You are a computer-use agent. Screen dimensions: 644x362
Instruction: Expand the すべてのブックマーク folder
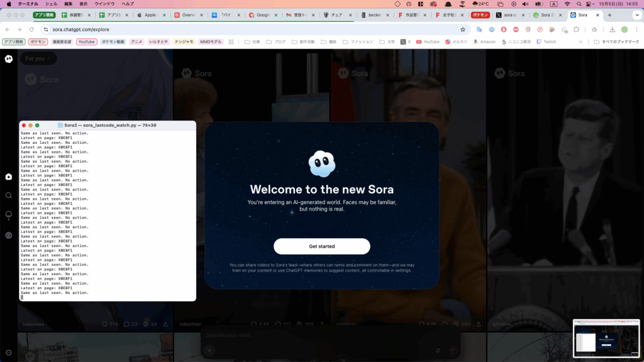click(616, 42)
